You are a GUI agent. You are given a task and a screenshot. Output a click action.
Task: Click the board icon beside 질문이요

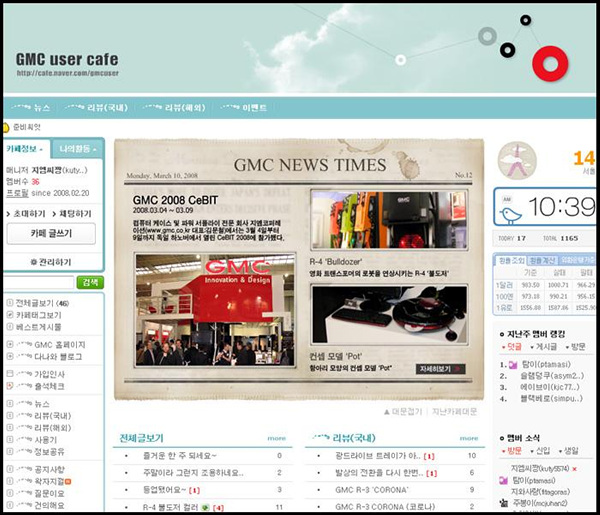tap(10, 493)
